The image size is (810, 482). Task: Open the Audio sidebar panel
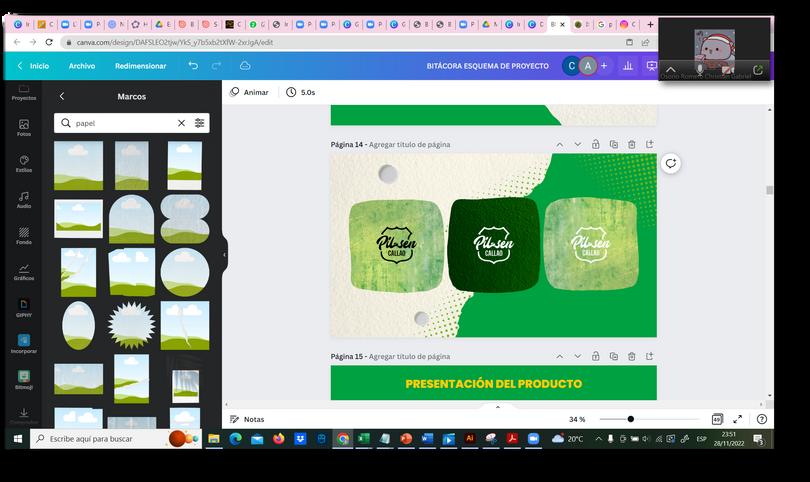(x=24, y=199)
